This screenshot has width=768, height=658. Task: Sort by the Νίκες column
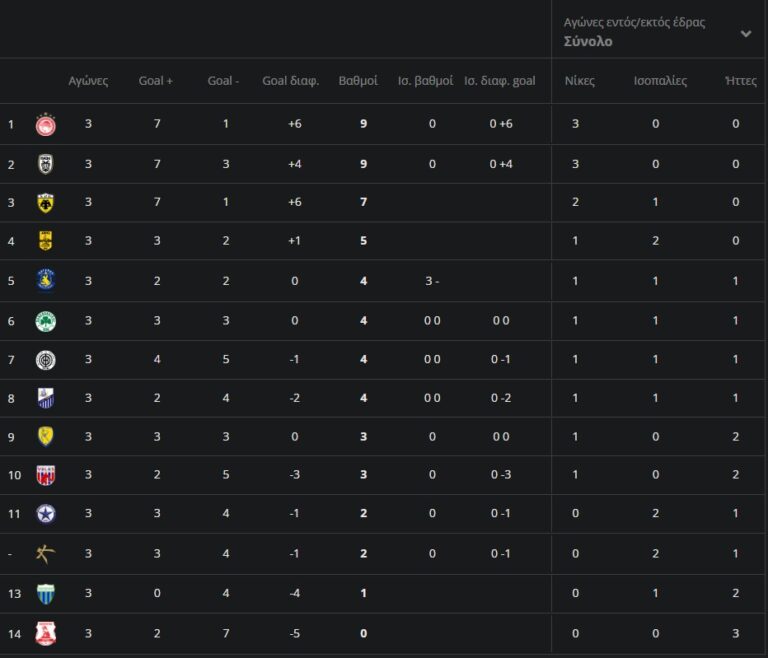pos(580,81)
